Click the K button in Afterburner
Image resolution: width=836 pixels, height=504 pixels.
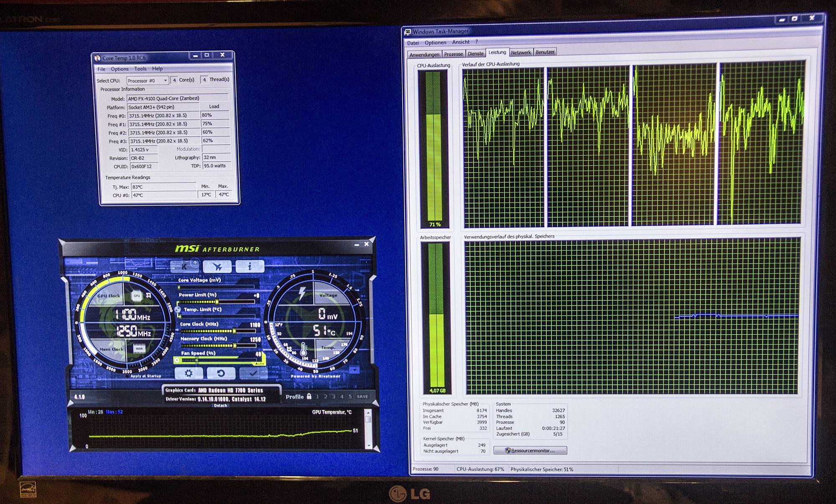(184, 266)
